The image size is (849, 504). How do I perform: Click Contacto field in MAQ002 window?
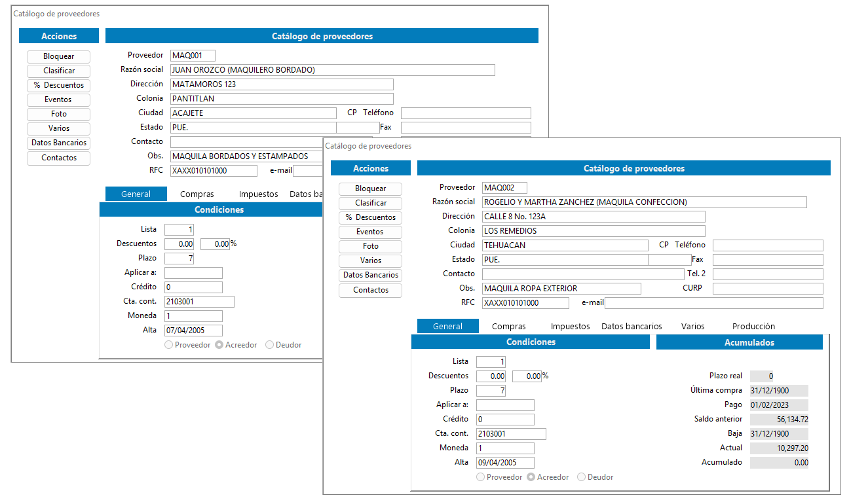(x=583, y=274)
